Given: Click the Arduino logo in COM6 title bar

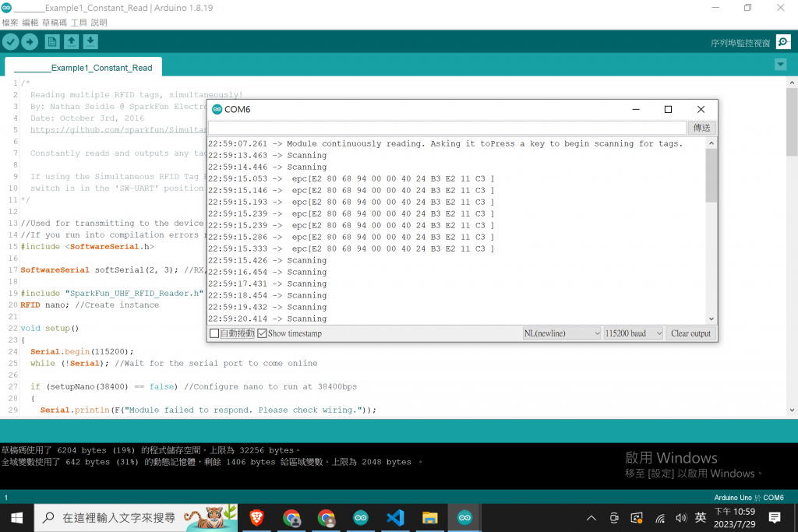Looking at the screenshot, I should pos(217,109).
